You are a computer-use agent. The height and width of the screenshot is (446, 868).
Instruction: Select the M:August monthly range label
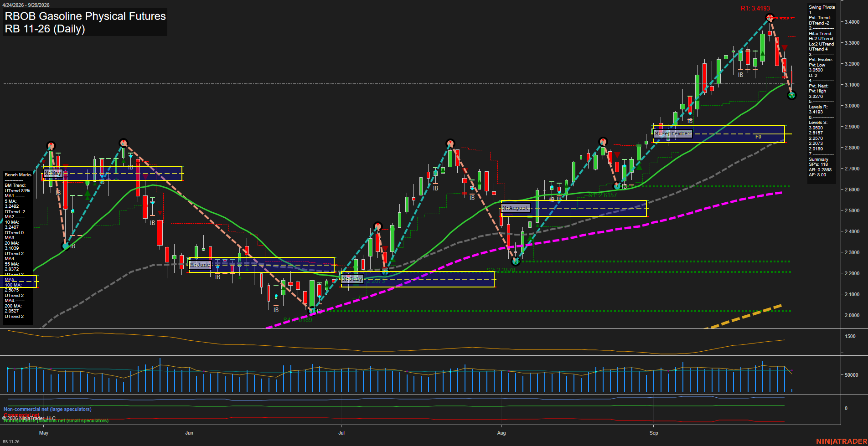pyautogui.click(x=515, y=208)
